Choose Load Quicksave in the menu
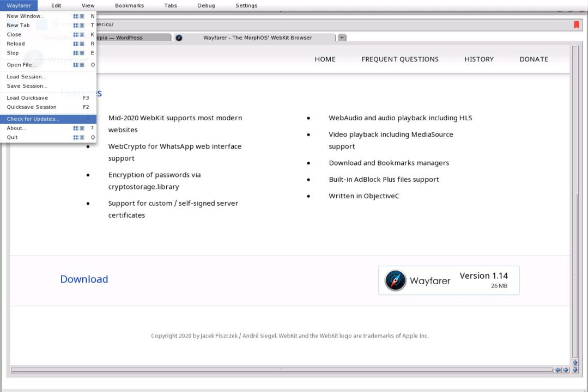The width and height of the screenshot is (588, 392). tap(49, 98)
